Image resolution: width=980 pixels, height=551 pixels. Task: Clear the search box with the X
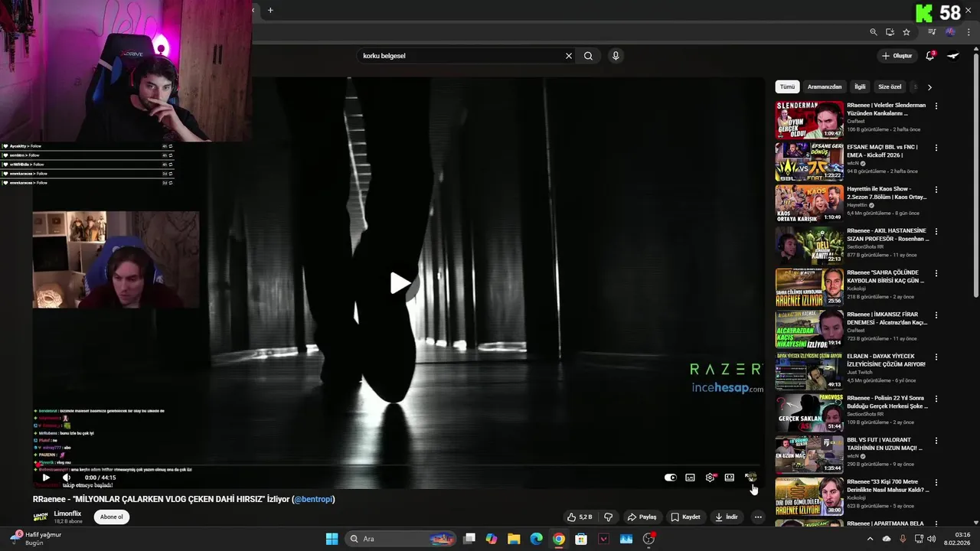[x=569, y=56]
